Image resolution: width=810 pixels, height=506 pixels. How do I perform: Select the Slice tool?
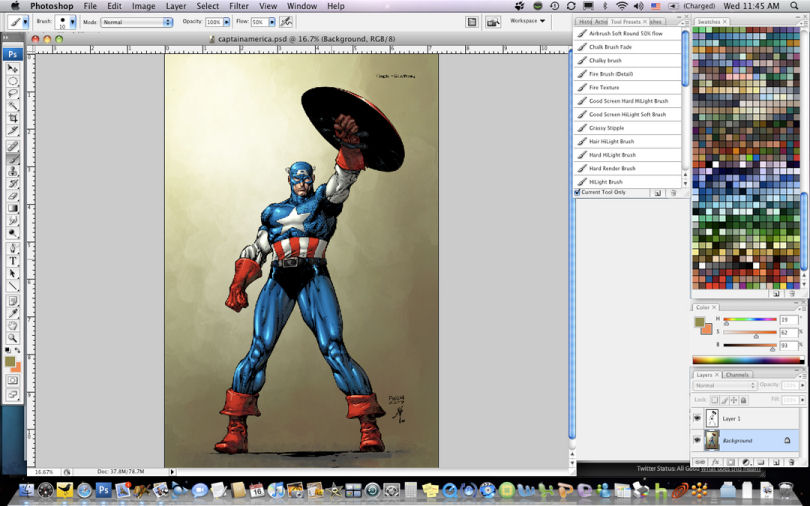point(13,131)
